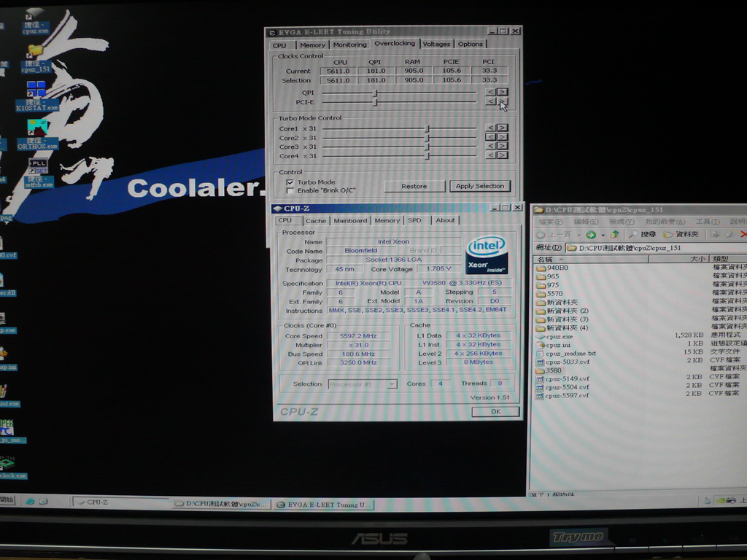Viewport: 747px width, 560px height.
Task: Decrease PCI-E clock with left arrow button
Action: click(491, 101)
